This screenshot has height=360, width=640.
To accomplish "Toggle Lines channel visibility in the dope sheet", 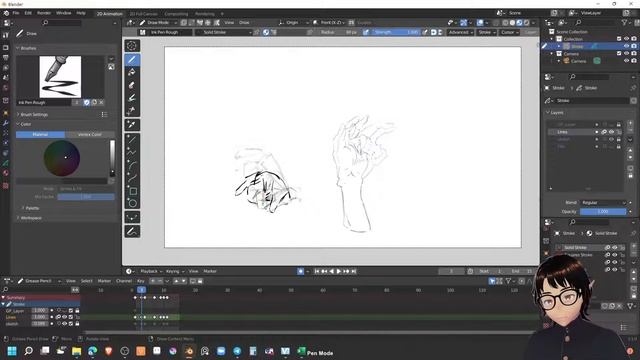I will pos(64,317).
